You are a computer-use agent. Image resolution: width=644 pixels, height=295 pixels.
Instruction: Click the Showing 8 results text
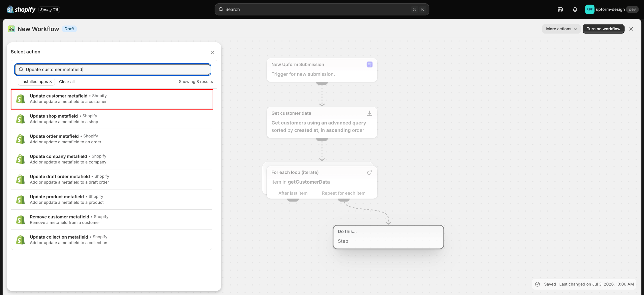[196, 82]
